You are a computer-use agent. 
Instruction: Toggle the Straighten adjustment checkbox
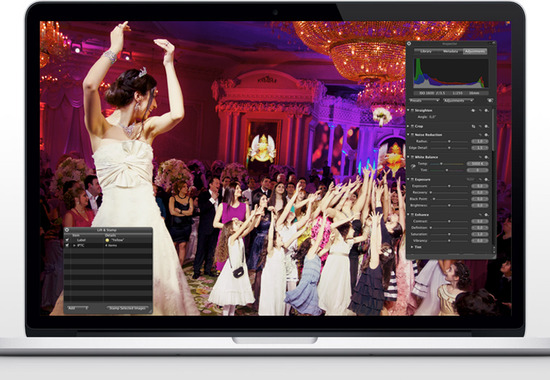[x=412, y=110]
